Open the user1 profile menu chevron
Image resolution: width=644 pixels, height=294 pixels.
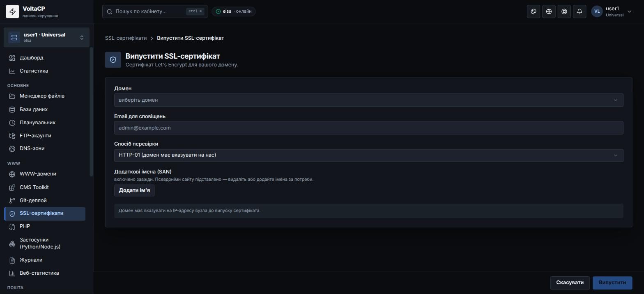629,11
